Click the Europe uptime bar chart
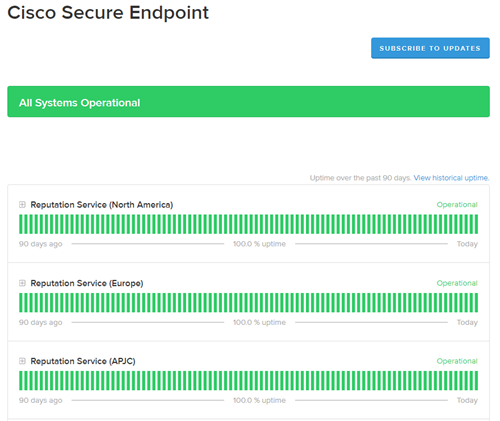The height and width of the screenshot is (421, 500). (x=248, y=303)
